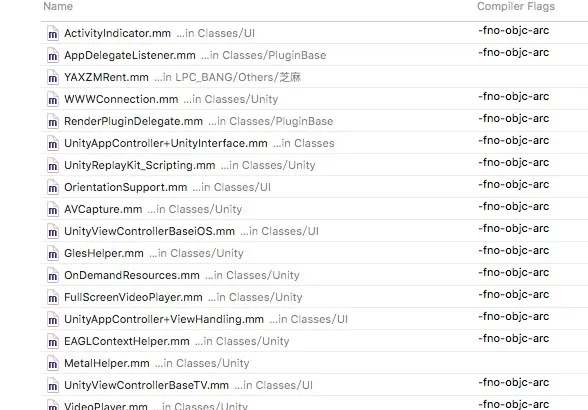
Task: Click the ActivityIndicator.mm file icon
Action: click(53, 33)
